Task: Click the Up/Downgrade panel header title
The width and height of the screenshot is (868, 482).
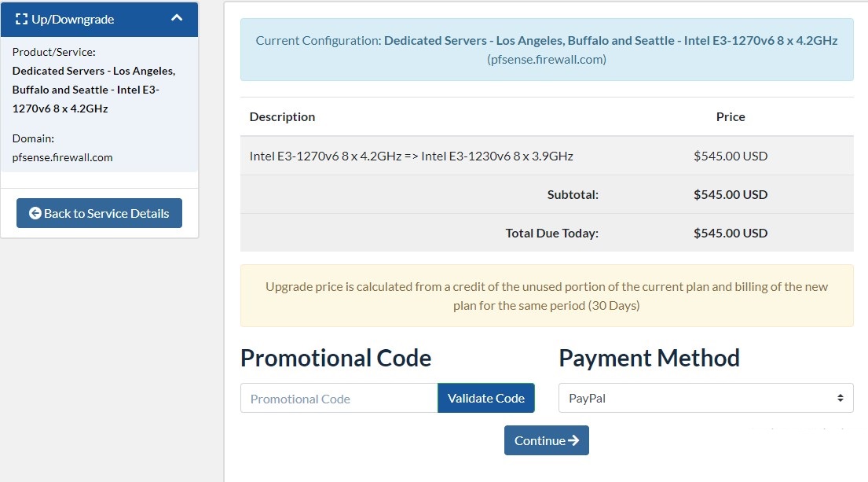Action: [72, 20]
